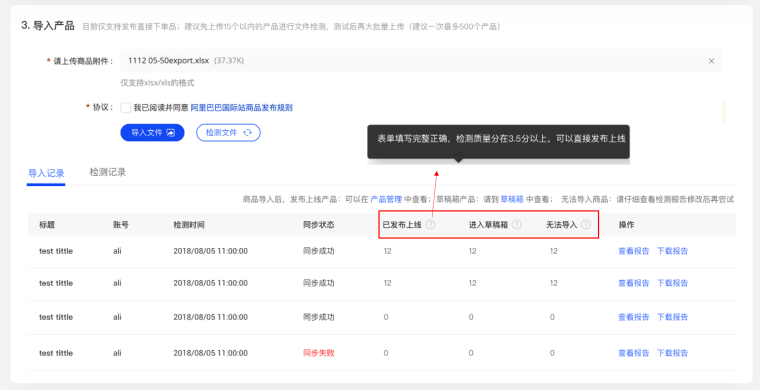
Task: Click help icon next to 已发布上线
Action: (x=430, y=224)
